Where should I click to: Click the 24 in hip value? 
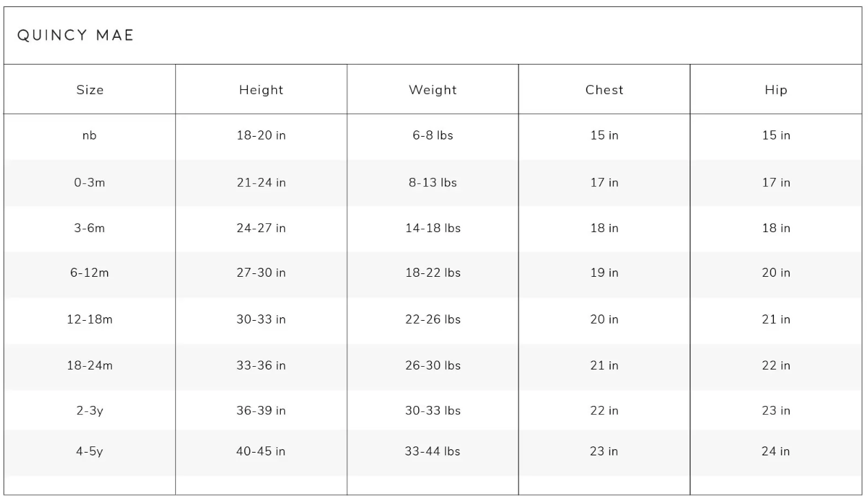pyautogui.click(x=776, y=451)
